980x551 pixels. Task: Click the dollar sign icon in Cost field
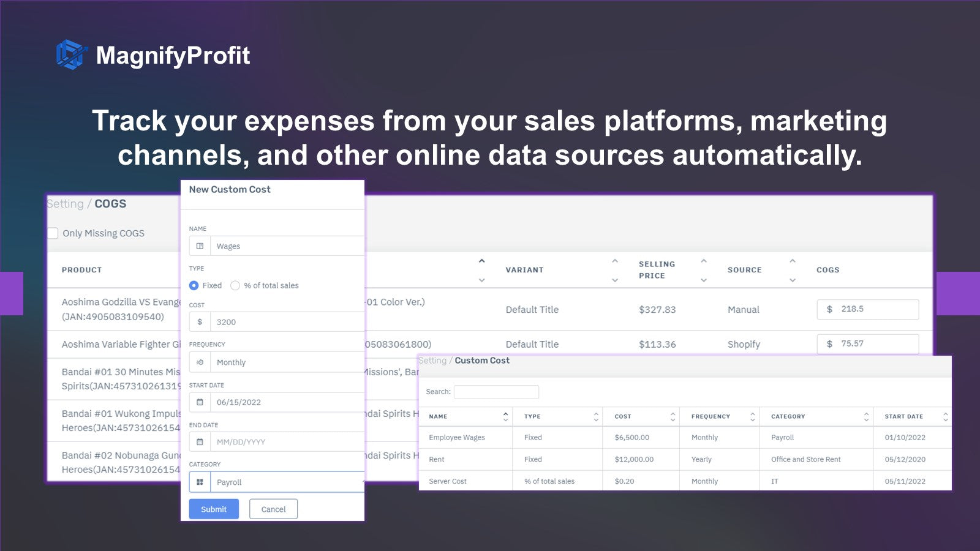[x=200, y=322]
